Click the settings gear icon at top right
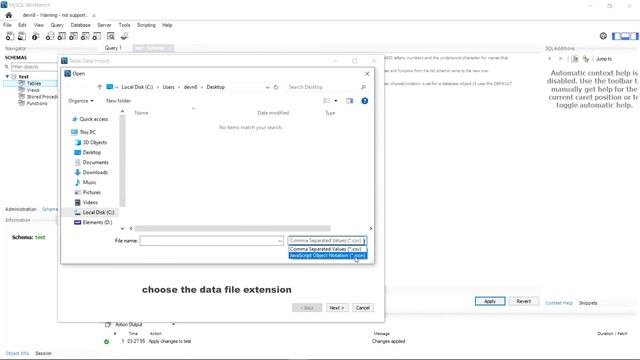 click(603, 36)
